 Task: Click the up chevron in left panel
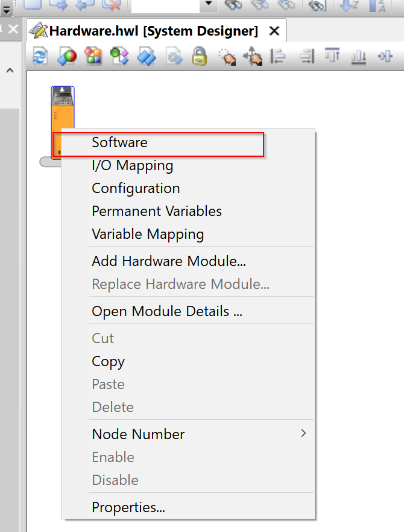coord(10,71)
